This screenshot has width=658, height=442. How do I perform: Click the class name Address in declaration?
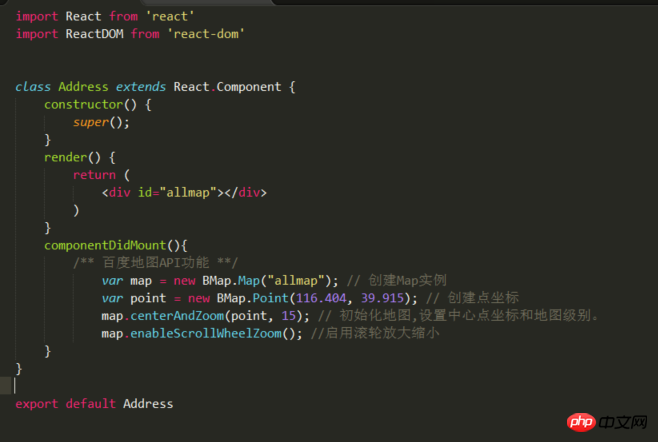(x=83, y=87)
